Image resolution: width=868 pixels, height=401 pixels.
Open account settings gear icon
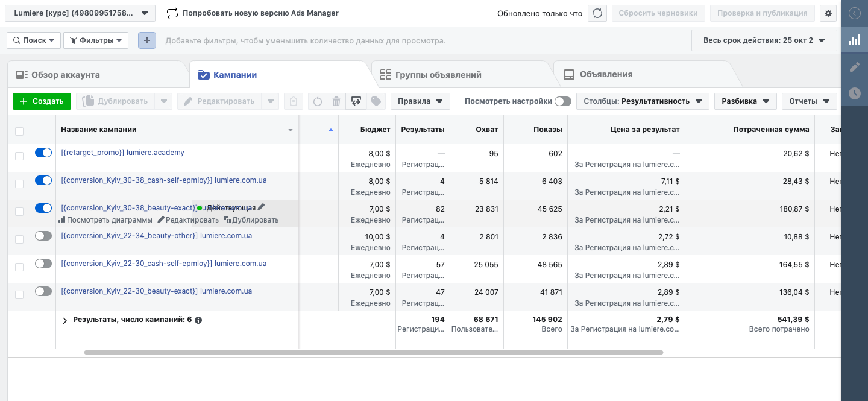pyautogui.click(x=828, y=13)
